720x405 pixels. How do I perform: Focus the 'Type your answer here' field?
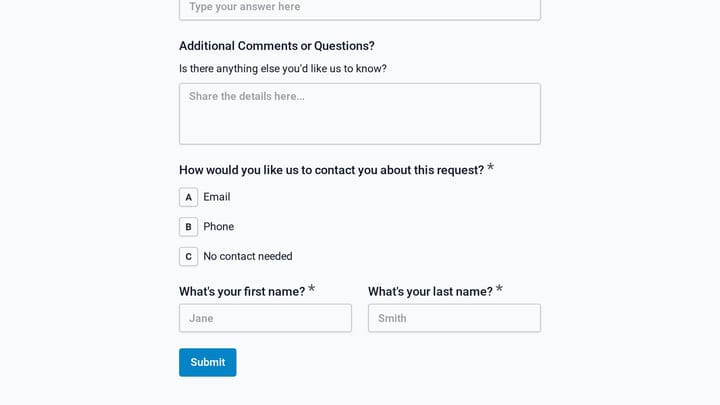pos(360,7)
